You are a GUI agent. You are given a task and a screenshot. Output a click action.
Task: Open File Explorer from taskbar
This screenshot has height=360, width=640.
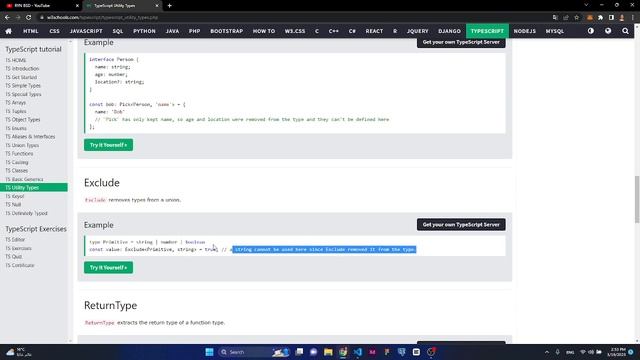tap(328, 352)
